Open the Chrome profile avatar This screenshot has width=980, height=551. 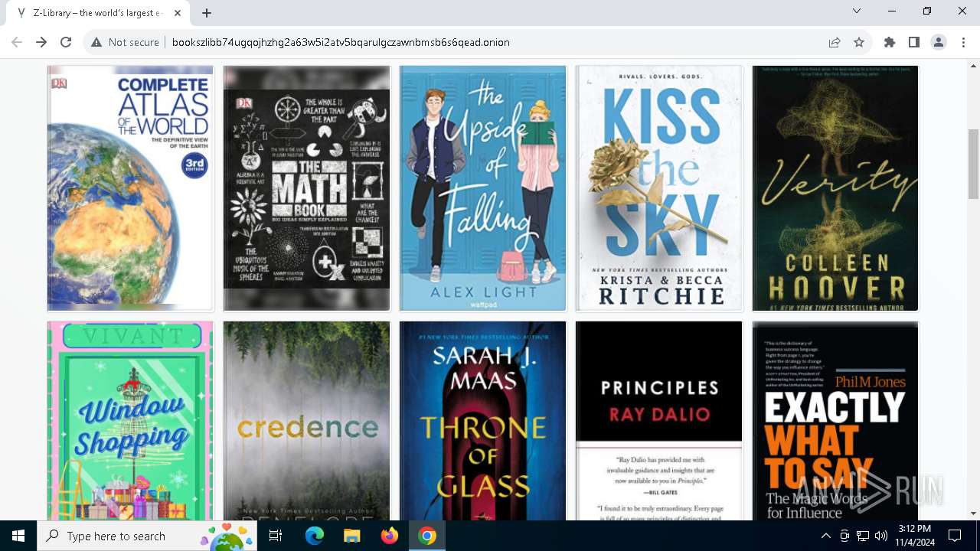tap(939, 42)
